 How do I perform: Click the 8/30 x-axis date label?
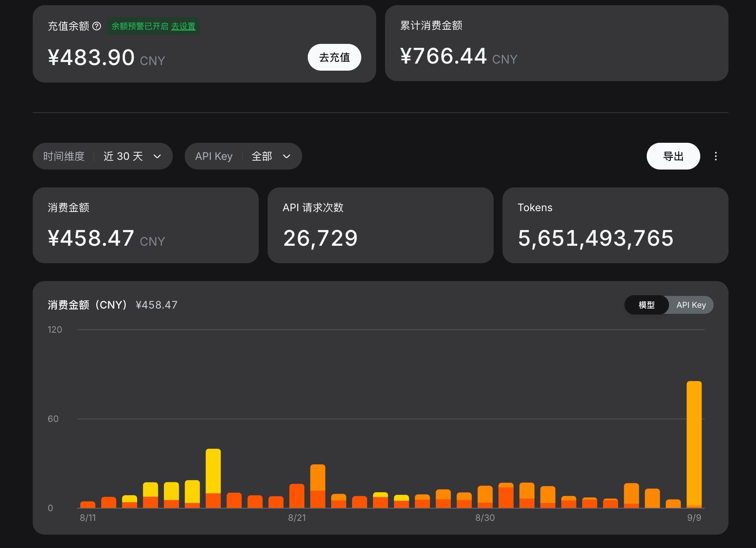click(x=485, y=518)
